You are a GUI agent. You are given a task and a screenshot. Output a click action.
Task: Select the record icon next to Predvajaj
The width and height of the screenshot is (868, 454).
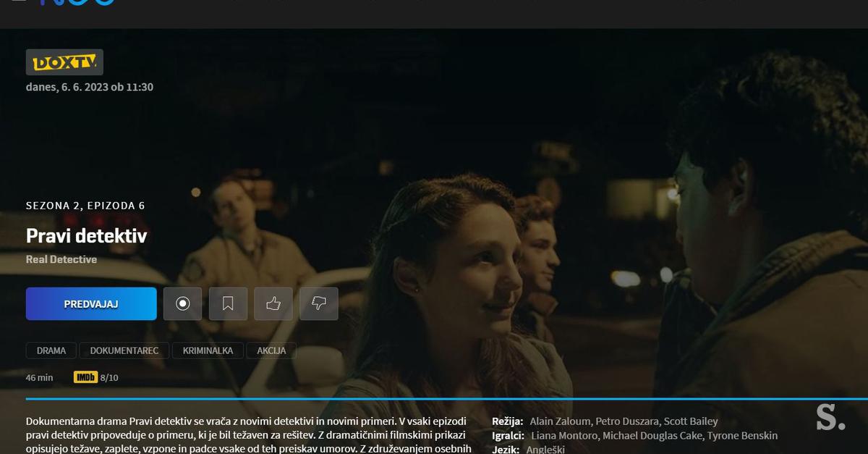pos(182,303)
